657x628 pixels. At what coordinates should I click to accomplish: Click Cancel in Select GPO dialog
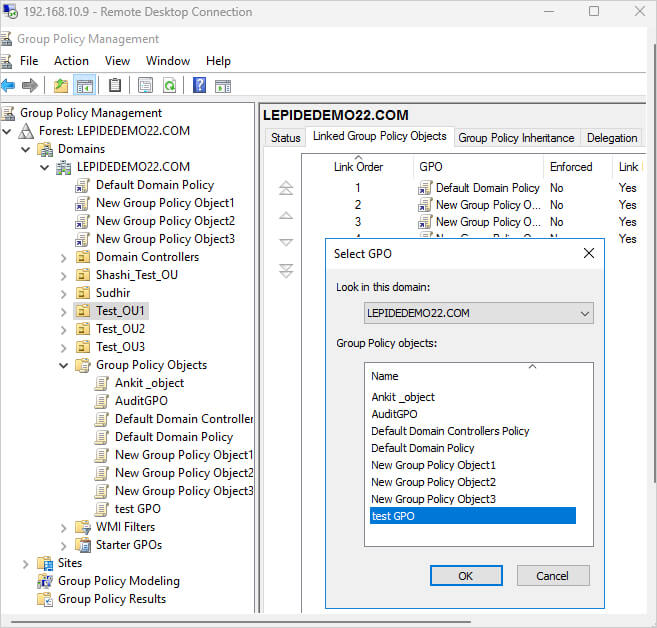pyautogui.click(x=553, y=576)
